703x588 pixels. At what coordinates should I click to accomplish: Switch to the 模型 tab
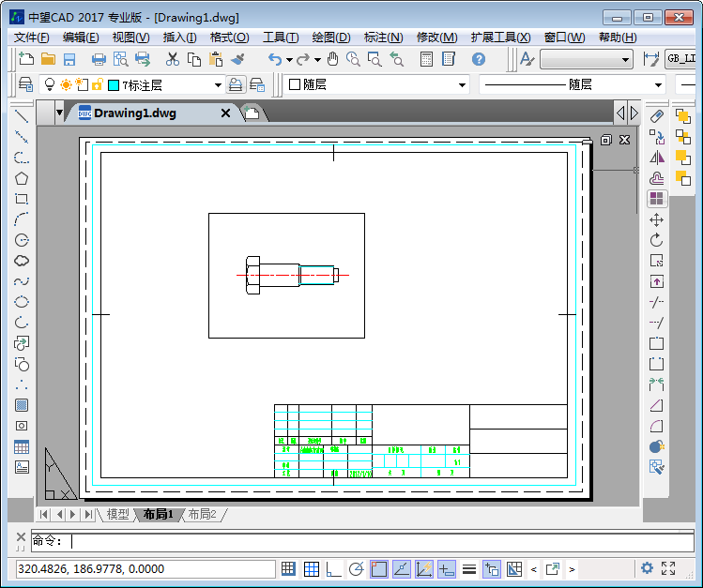click(x=118, y=514)
